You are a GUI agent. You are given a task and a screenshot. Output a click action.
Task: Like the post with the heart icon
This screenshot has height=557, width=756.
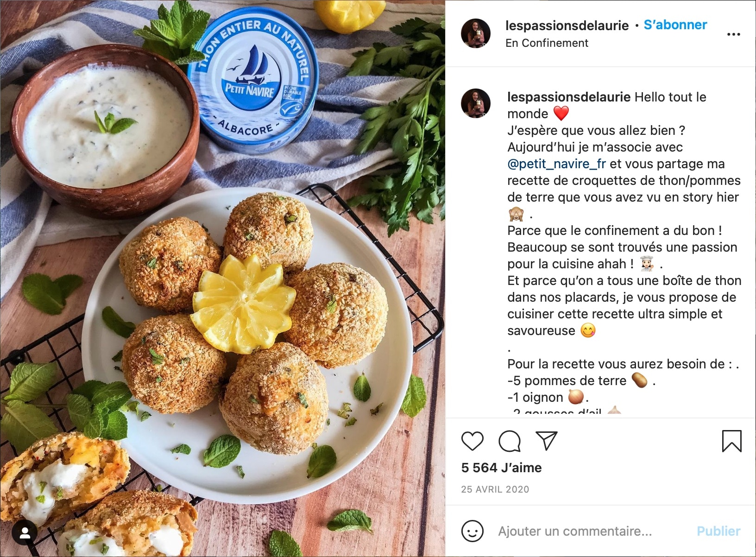(x=472, y=441)
